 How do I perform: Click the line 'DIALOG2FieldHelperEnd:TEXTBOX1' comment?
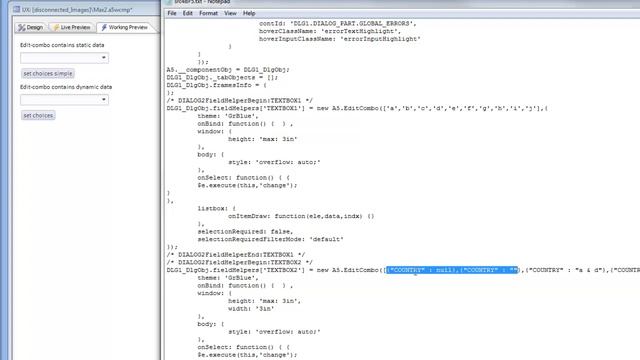click(x=236, y=255)
